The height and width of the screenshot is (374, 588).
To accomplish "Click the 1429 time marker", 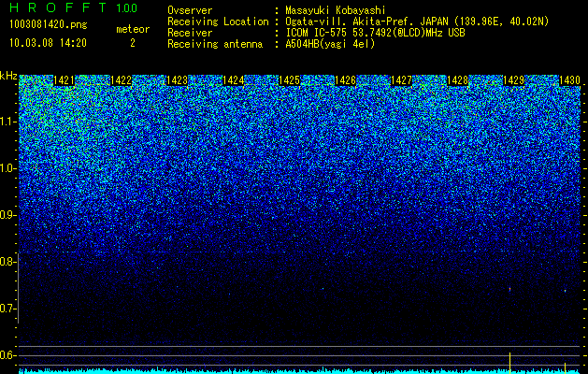I will 513,80.
